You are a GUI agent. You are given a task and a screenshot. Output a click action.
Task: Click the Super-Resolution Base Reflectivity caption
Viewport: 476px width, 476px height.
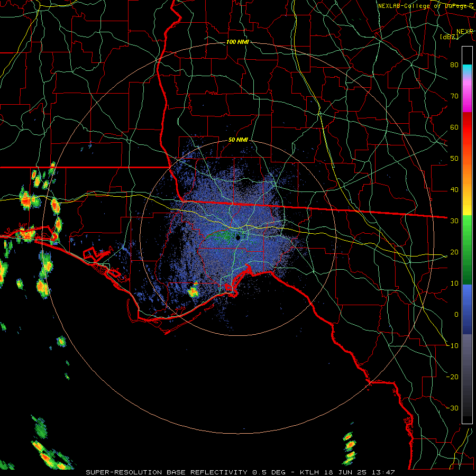point(240,472)
